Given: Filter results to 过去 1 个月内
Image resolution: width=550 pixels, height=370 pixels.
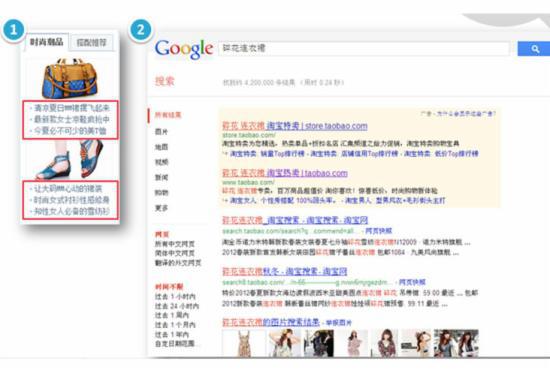Looking at the screenshot, I should 175,325.
